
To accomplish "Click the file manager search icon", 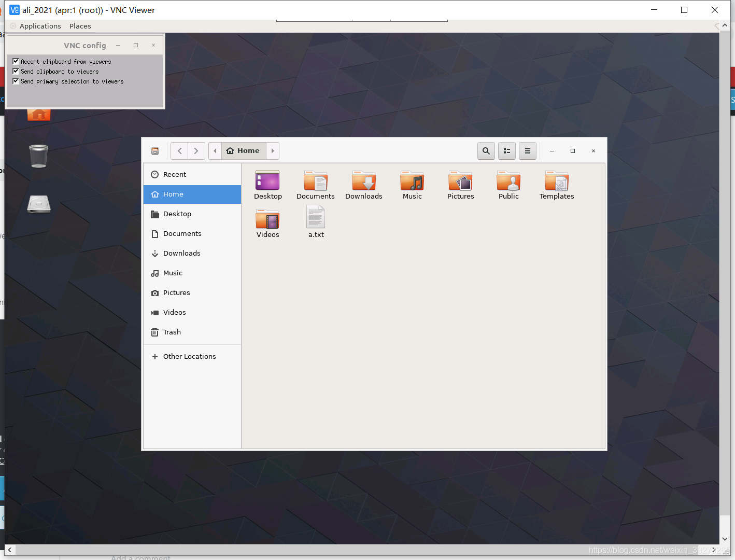I will 486,151.
